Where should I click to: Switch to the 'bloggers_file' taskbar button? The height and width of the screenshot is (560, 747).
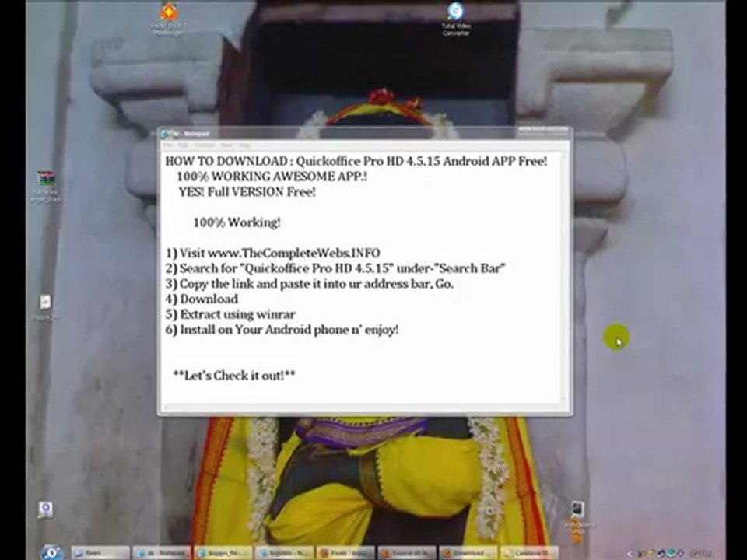point(223,553)
